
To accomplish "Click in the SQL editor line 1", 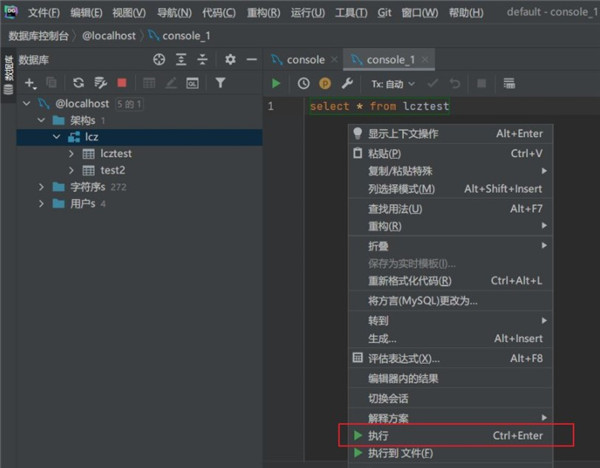I will (x=452, y=106).
